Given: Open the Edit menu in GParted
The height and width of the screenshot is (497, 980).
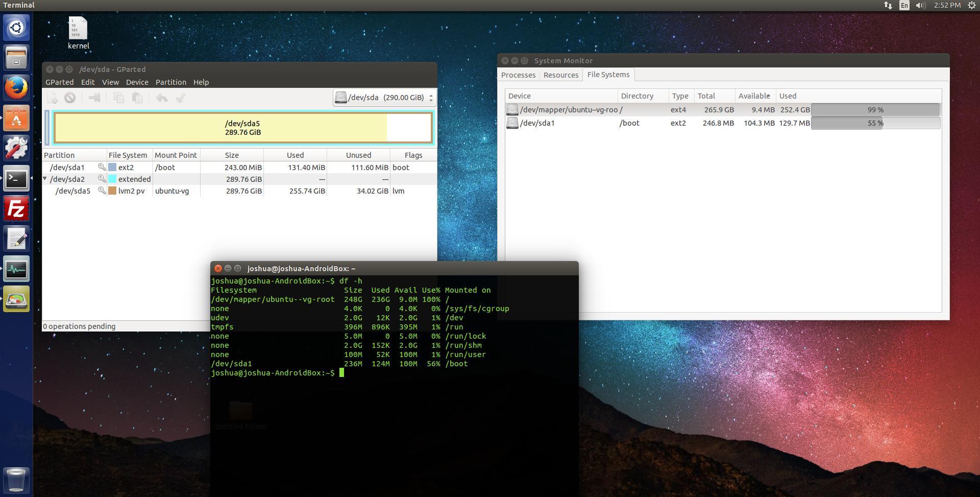Looking at the screenshot, I should 88,82.
